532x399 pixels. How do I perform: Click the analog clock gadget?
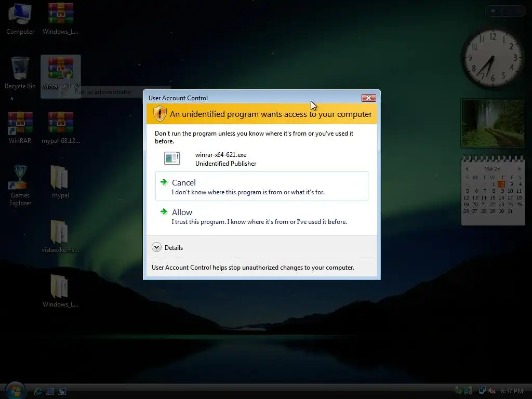click(x=493, y=58)
